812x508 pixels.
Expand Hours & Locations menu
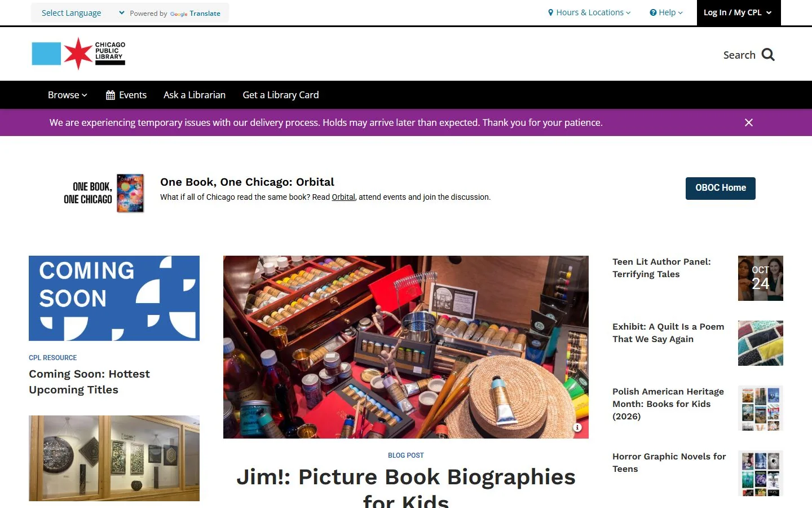589,12
